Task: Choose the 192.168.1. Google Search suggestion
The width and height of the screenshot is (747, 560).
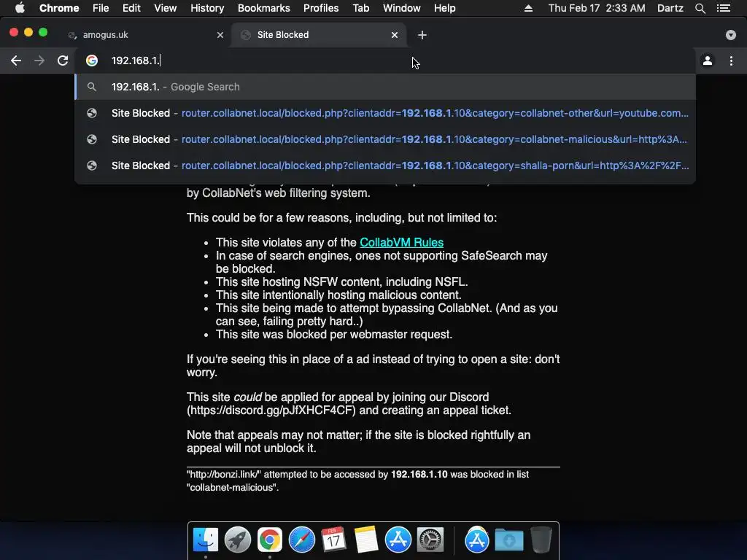Action: [x=385, y=87]
